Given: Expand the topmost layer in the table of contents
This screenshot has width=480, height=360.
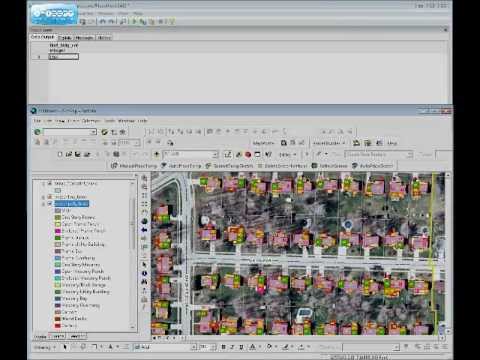Looking at the screenshot, I should pos(43,183).
